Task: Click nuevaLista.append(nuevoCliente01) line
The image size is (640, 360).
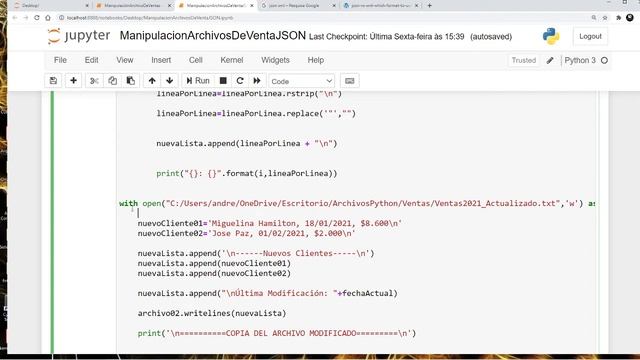Action: click(214, 263)
